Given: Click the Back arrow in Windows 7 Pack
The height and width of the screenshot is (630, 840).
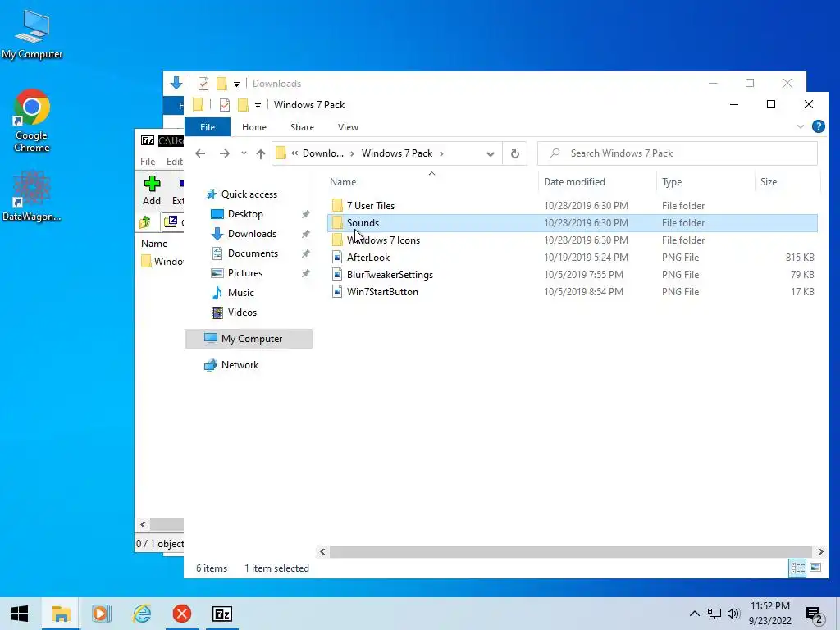Looking at the screenshot, I should click(200, 153).
